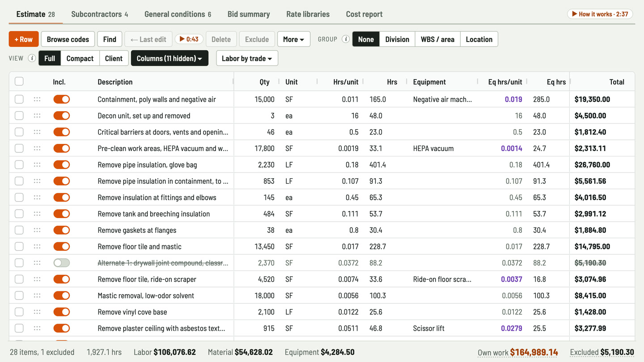Click drag handle on Remove floor tile and mastic
The height and width of the screenshot is (362, 644).
point(37,246)
